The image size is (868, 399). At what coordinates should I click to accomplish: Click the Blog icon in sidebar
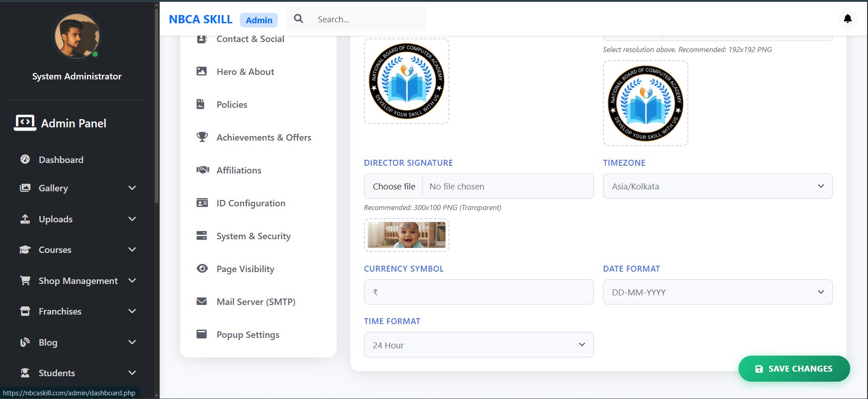25,342
